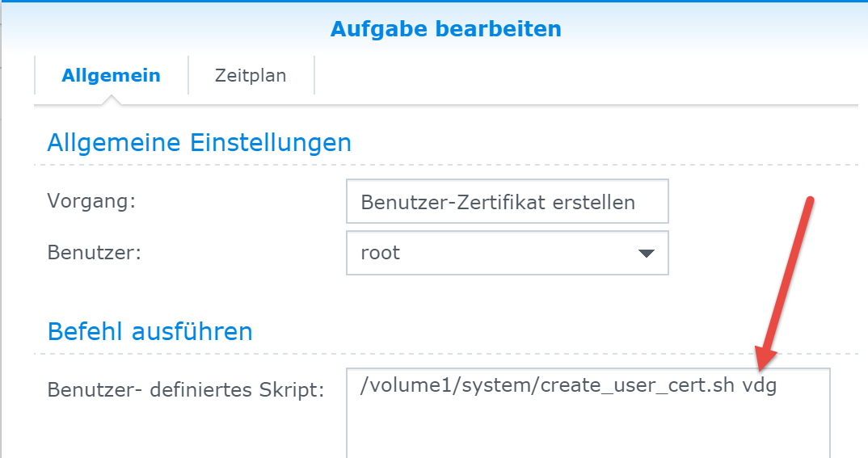Click the 'Benutzer- definiertes Skript:' label
This screenshot has width=868, height=458.
tap(186, 390)
